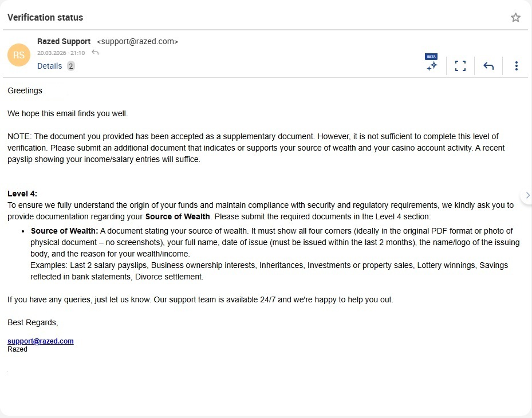Screen dimensions: 532x418
Task: Click the "Greetings" opening line
Action: [x=25, y=90]
